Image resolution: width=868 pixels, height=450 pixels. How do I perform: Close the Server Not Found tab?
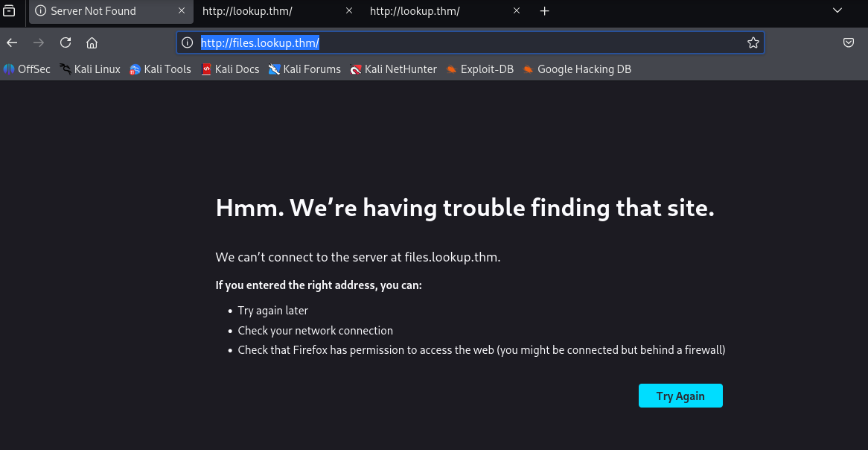(x=181, y=11)
